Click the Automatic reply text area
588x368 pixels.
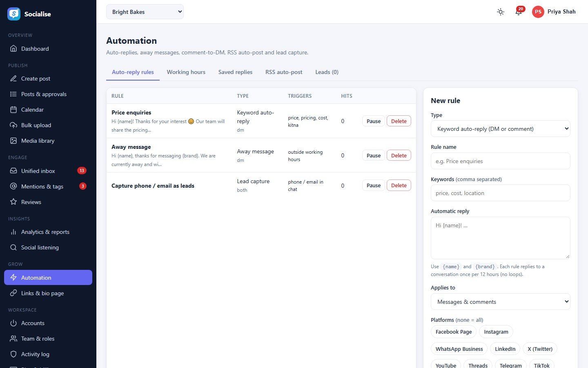(500, 238)
